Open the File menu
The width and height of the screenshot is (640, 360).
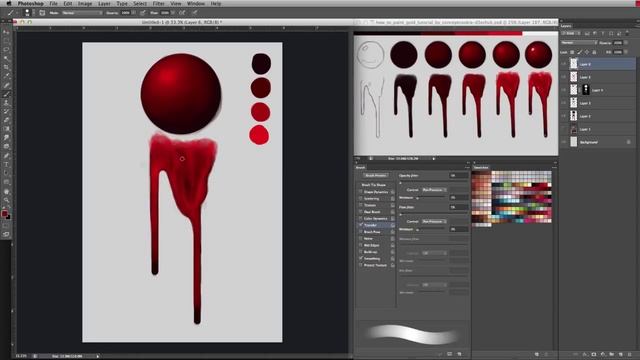click(x=53, y=3)
